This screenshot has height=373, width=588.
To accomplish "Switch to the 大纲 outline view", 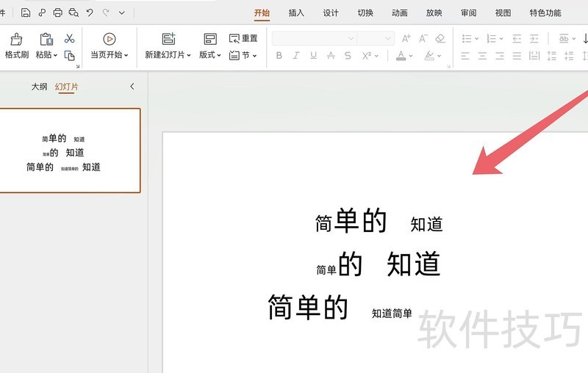I will 39,87.
